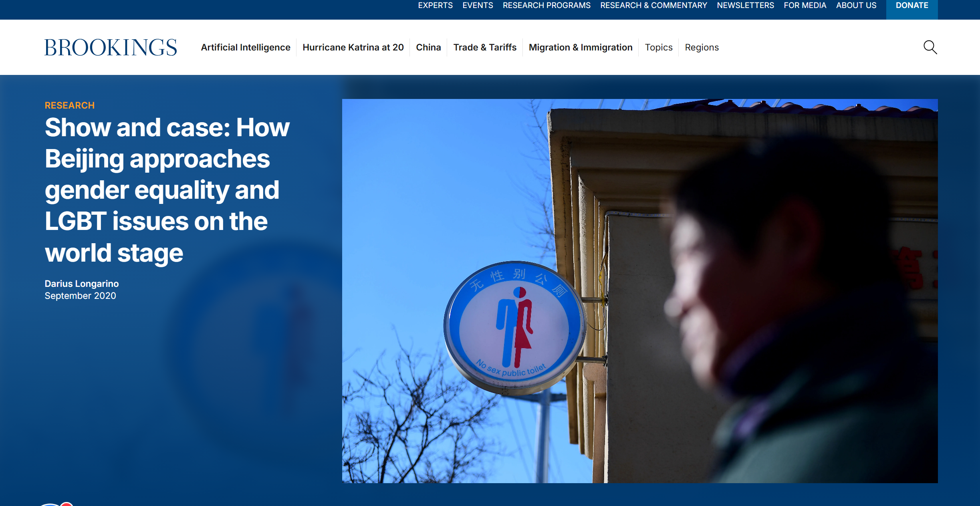Open Hurricane Katrina at 20 link
Image resolution: width=980 pixels, height=506 pixels.
coord(353,47)
